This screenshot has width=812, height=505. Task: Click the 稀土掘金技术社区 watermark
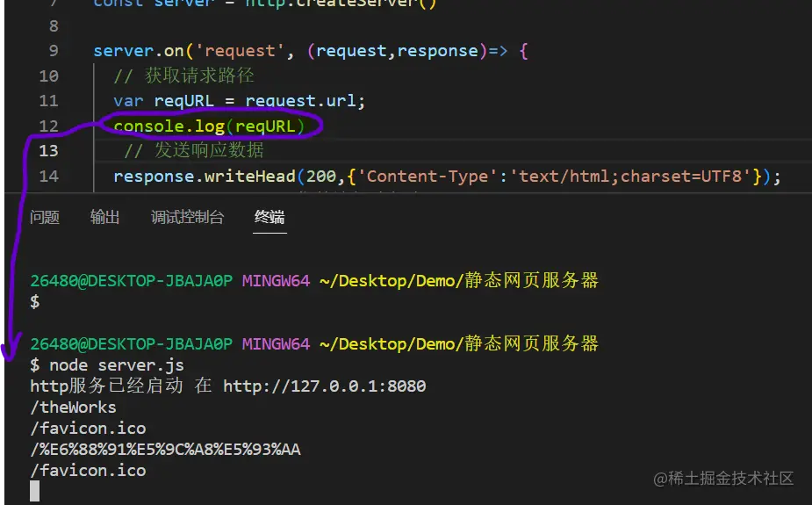(x=722, y=479)
